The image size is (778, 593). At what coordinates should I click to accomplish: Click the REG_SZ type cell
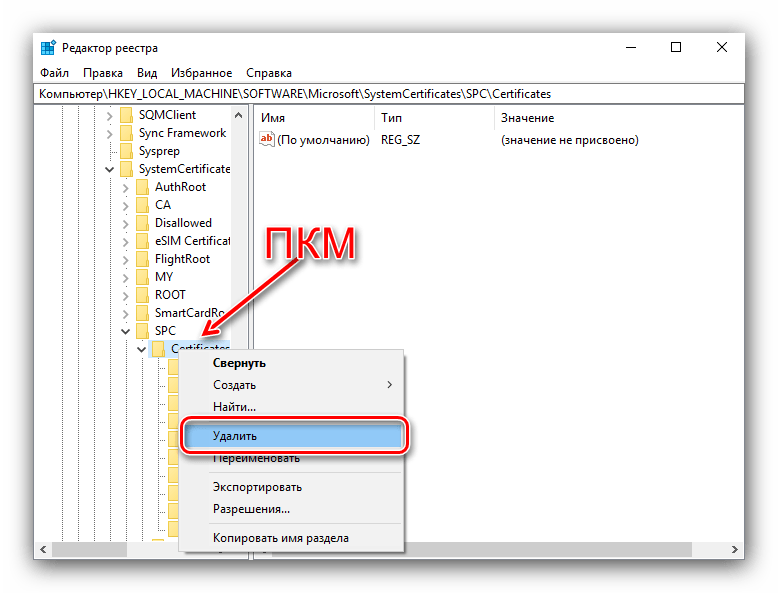pos(400,140)
